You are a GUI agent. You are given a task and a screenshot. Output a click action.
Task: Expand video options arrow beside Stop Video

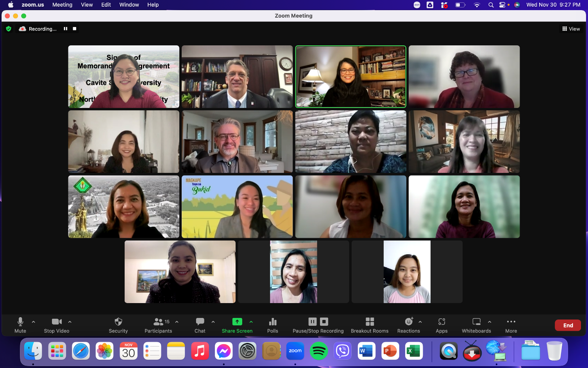coord(70,322)
